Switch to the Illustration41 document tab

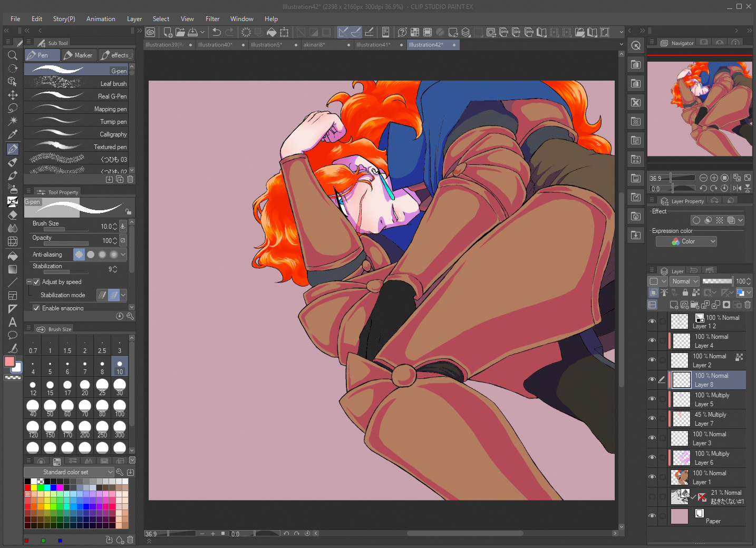[373, 45]
